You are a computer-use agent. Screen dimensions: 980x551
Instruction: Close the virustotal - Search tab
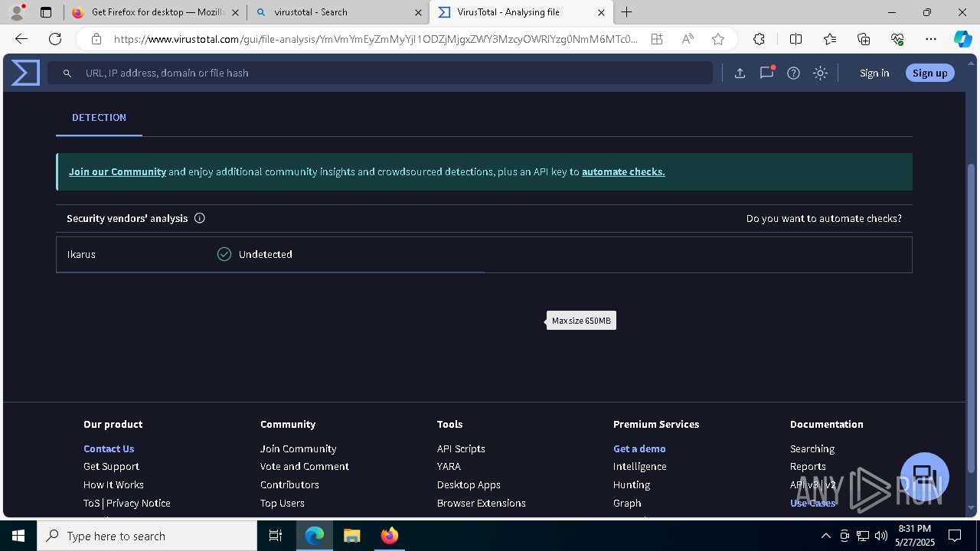pos(419,12)
